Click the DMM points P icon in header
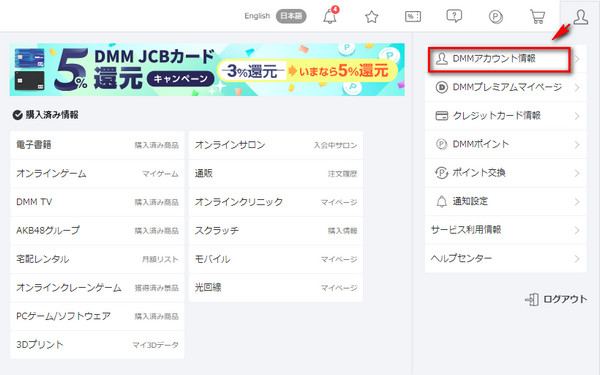Image resolution: width=600 pixels, height=375 pixels. click(496, 17)
